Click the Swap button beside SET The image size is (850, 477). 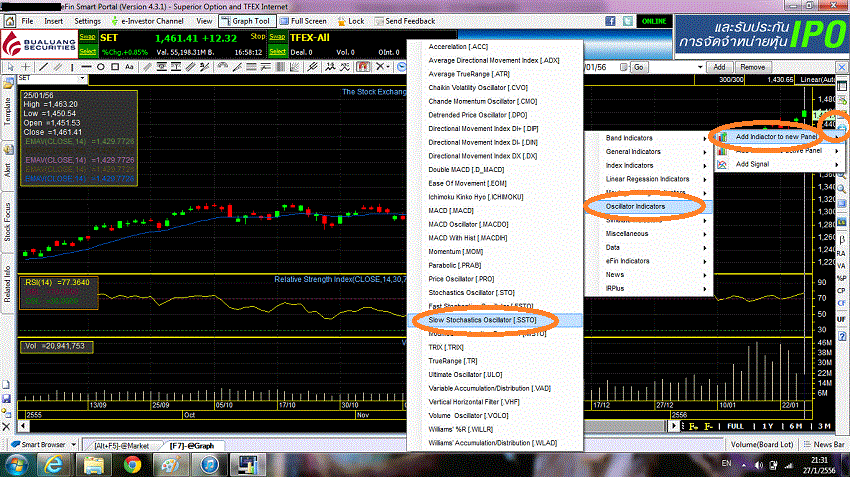click(x=87, y=37)
